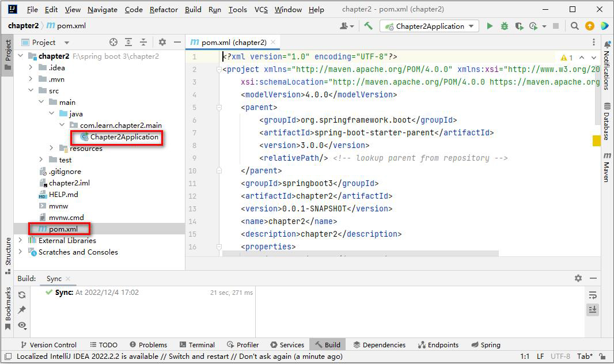The width and height of the screenshot is (614, 364).
Task: Open the Structure tool window
Action: 8,255
